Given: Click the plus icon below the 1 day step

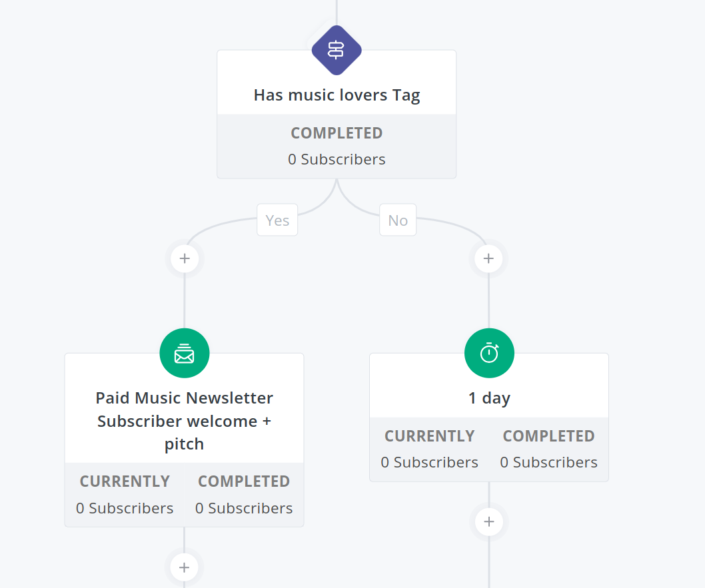Looking at the screenshot, I should pyautogui.click(x=489, y=521).
